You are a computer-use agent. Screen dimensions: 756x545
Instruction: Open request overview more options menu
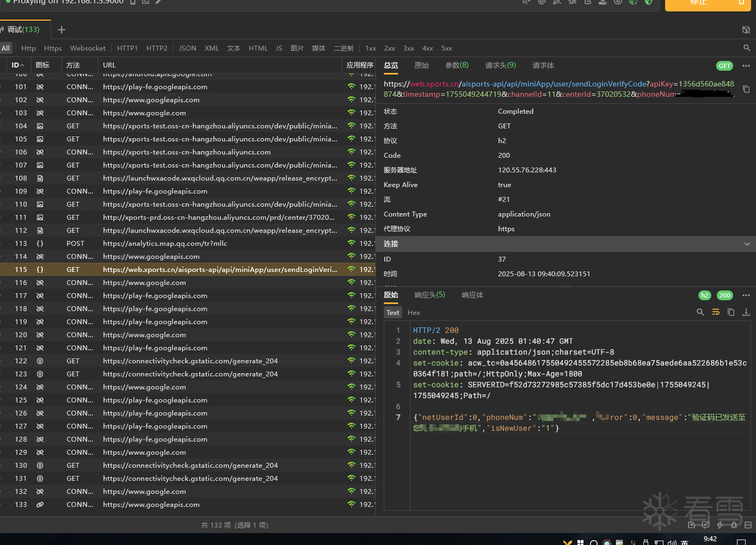746,66
